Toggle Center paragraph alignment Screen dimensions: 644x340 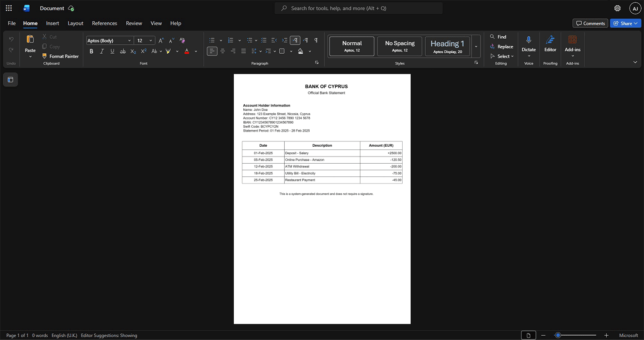point(223,51)
